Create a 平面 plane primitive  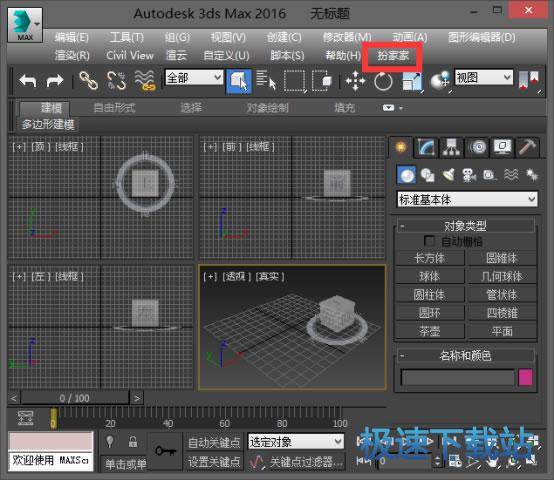point(502,332)
